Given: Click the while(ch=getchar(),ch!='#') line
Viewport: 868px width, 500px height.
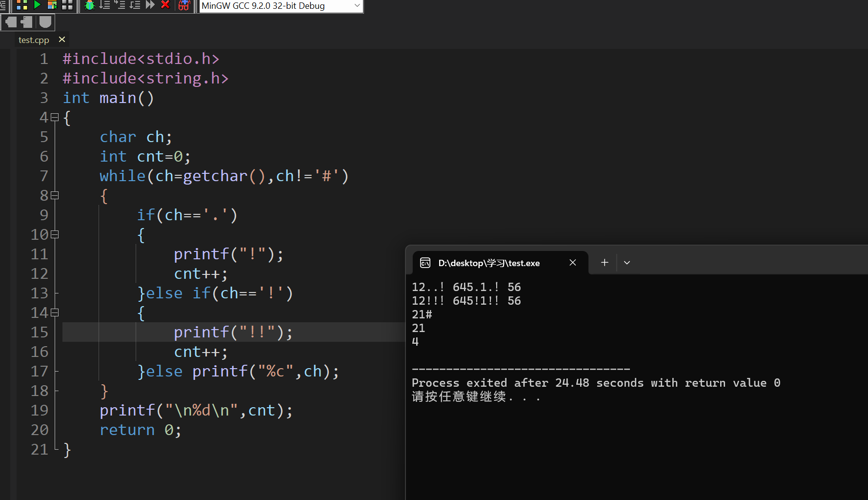Looking at the screenshot, I should point(224,176).
